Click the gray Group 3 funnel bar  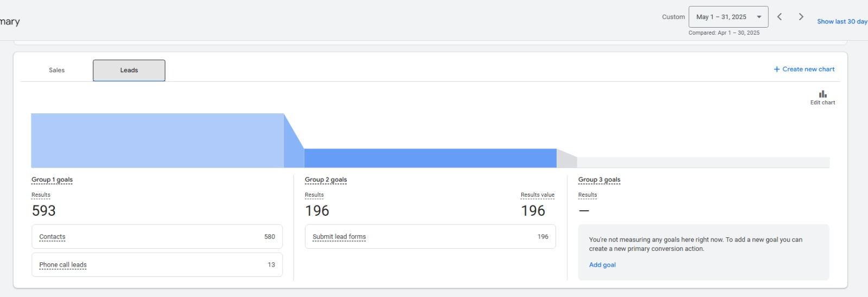tap(703, 163)
